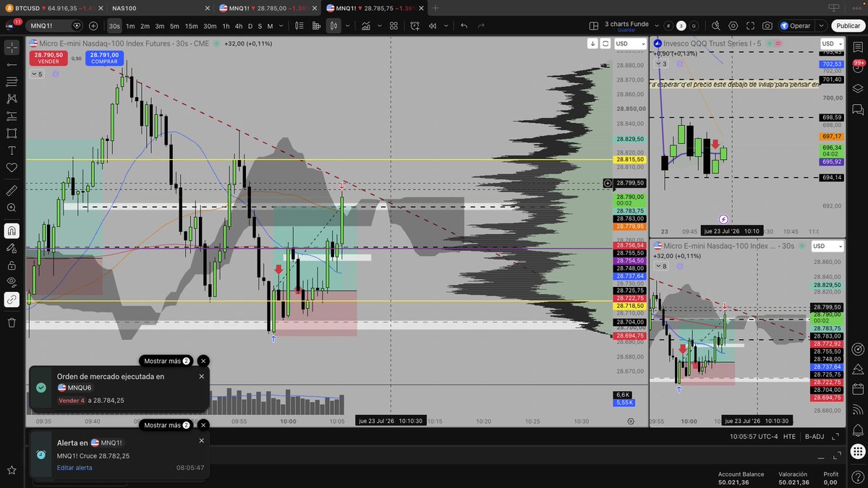868x488 pixels.
Task: Click the add symbol plus button
Action: pyautogui.click(x=93, y=25)
